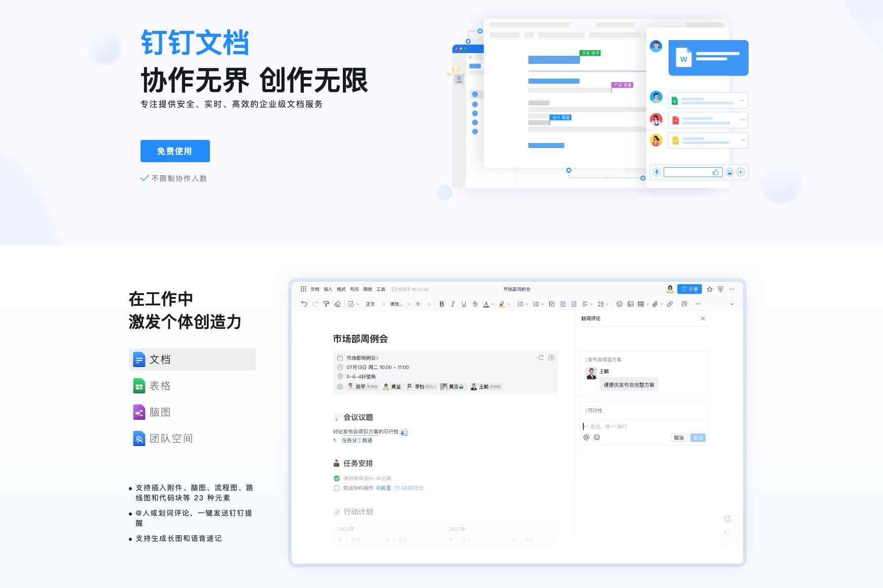Click the undo arrow icon
The width and height of the screenshot is (883, 588).
tap(304, 304)
